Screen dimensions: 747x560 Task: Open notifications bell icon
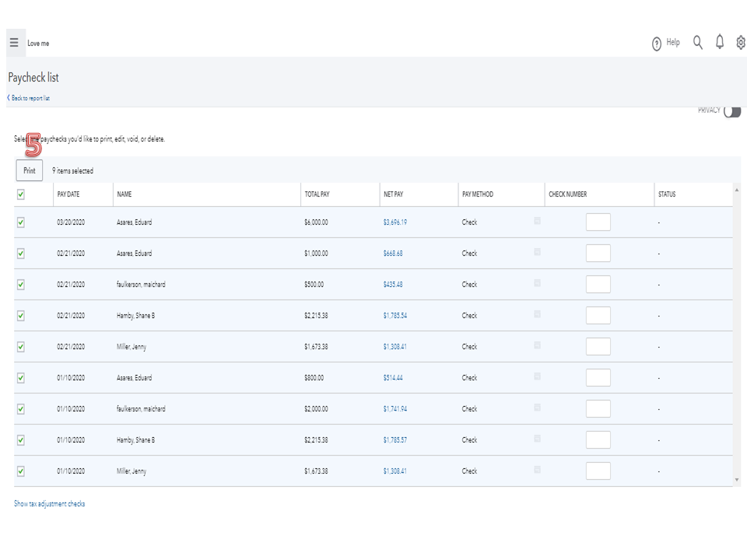pyautogui.click(x=720, y=43)
